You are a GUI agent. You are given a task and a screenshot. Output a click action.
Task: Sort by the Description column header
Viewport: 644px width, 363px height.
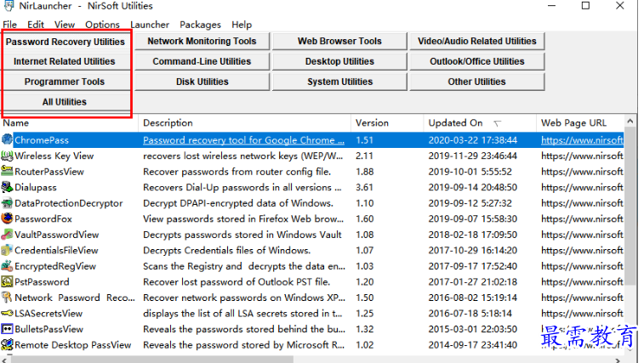tap(245, 122)
